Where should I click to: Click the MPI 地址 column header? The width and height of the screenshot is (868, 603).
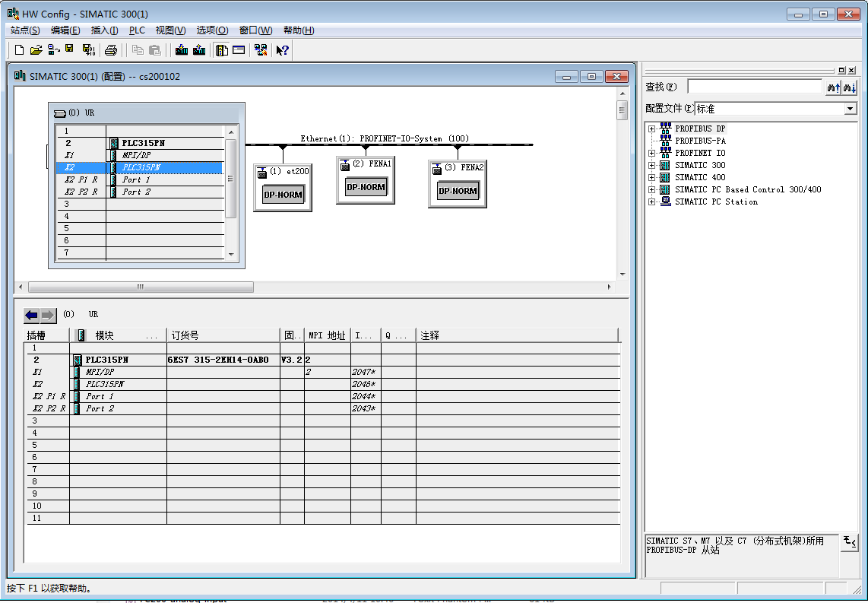327,335
